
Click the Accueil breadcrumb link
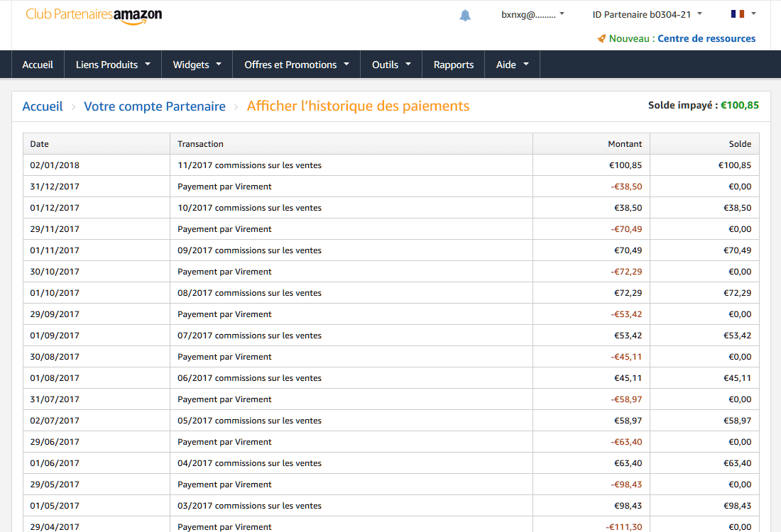pos(43,106)
